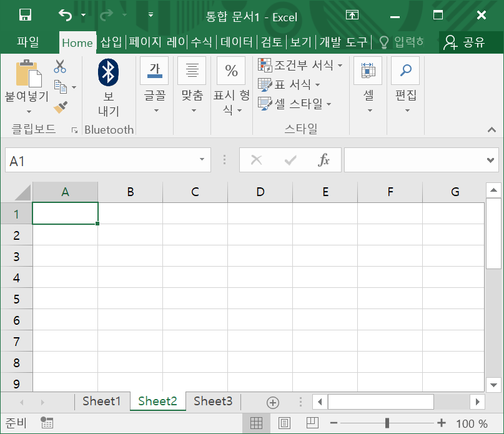Switch to the 페이지 레이아웃 tab
This screenshot has height=434, width=504.
click(157, 42)
